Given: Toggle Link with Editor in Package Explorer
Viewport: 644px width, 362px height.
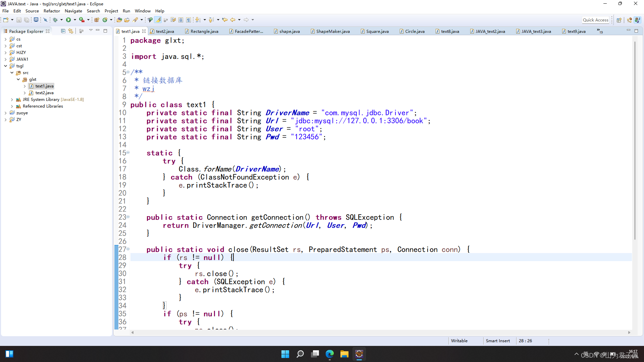Looking at the screenshot, I should point(70,31).
